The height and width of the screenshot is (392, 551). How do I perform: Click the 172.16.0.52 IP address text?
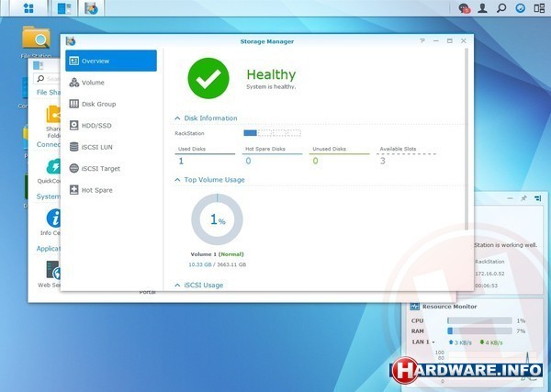[489, 274]
